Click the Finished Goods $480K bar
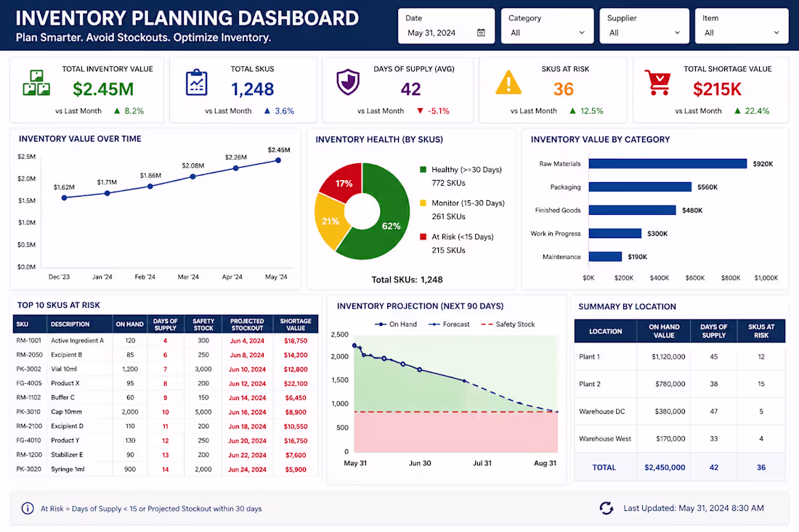Screen dimensions: 799x532 [x=633, y=210]
